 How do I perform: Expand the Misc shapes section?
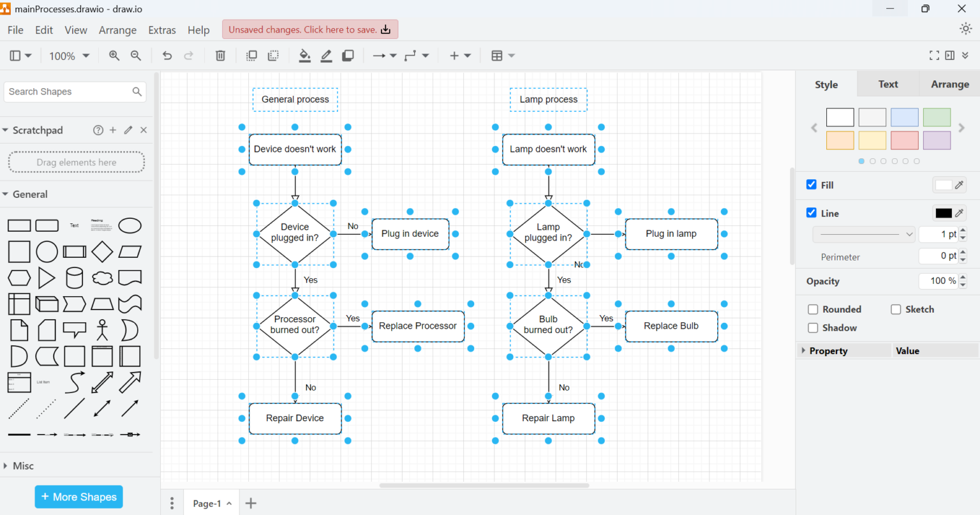pyautogui.click(x=23, y=466)
